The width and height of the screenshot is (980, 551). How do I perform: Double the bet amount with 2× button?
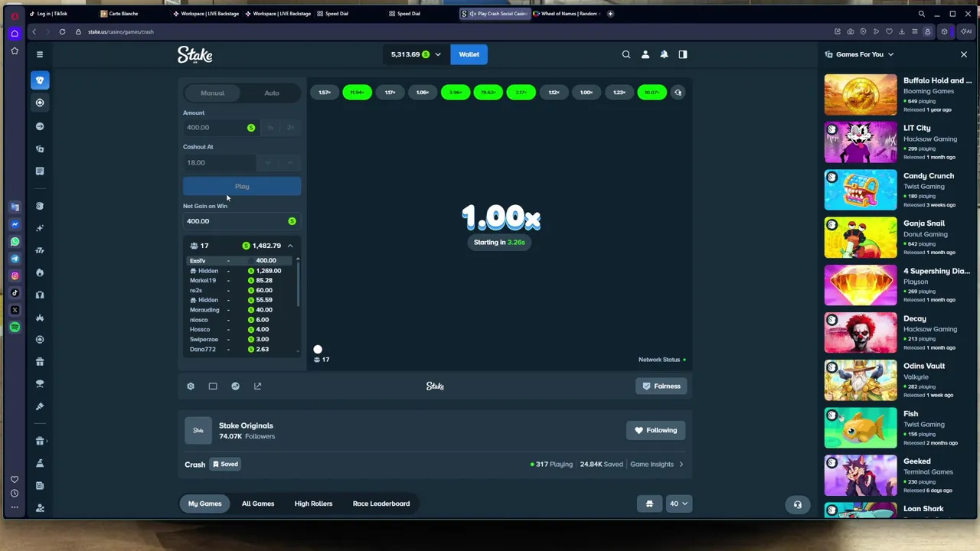click(291, 128)
